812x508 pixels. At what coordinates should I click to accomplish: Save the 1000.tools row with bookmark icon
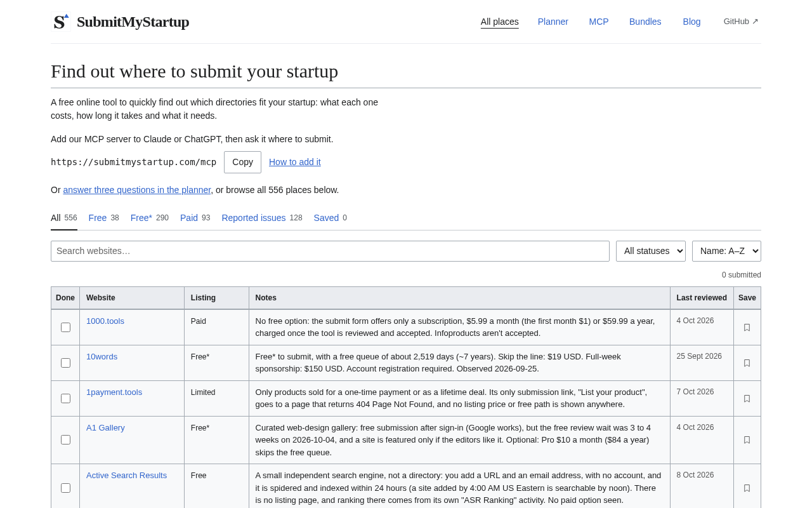click(747, 328)
